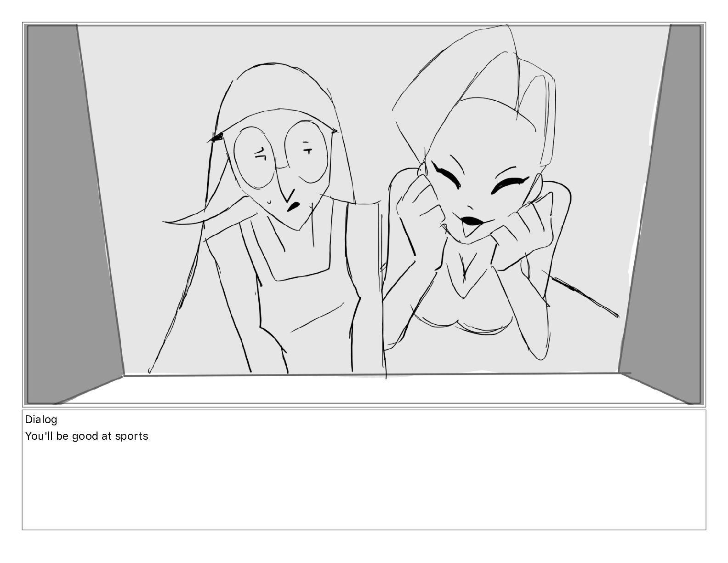Click the 'Dialog' label text
The image size is (728, 563).
coord(41,419)
